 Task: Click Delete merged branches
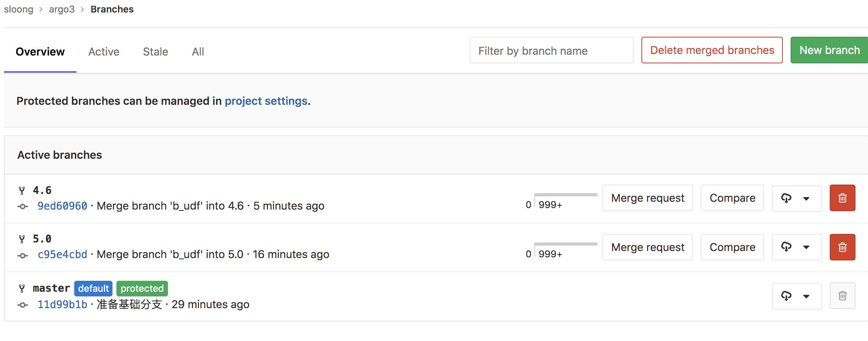(712, 50)
